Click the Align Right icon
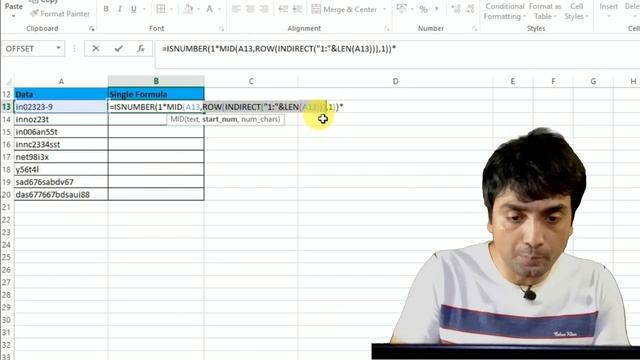 click(x=264, y=9)
